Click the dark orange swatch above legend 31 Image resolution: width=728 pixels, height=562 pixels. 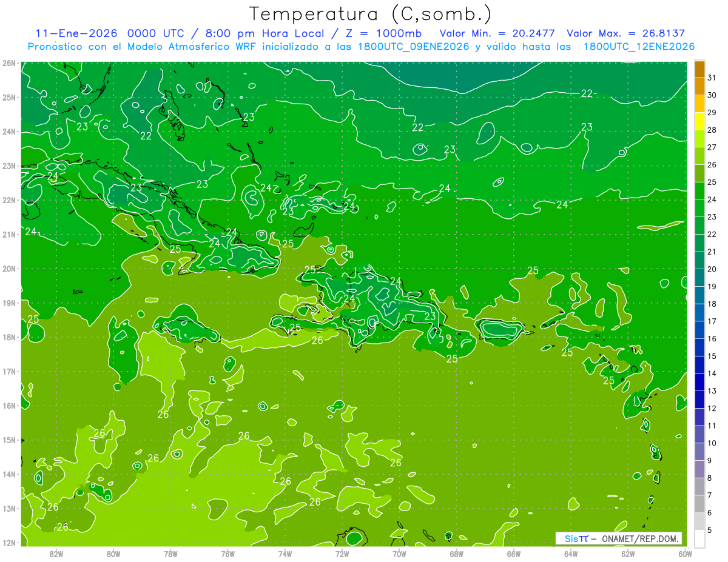point(699,69)
